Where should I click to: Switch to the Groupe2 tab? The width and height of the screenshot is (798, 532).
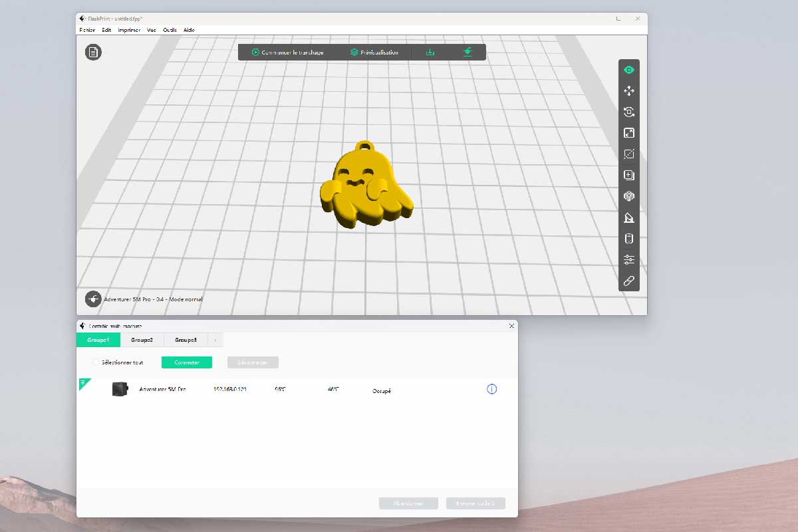point(142,340)
